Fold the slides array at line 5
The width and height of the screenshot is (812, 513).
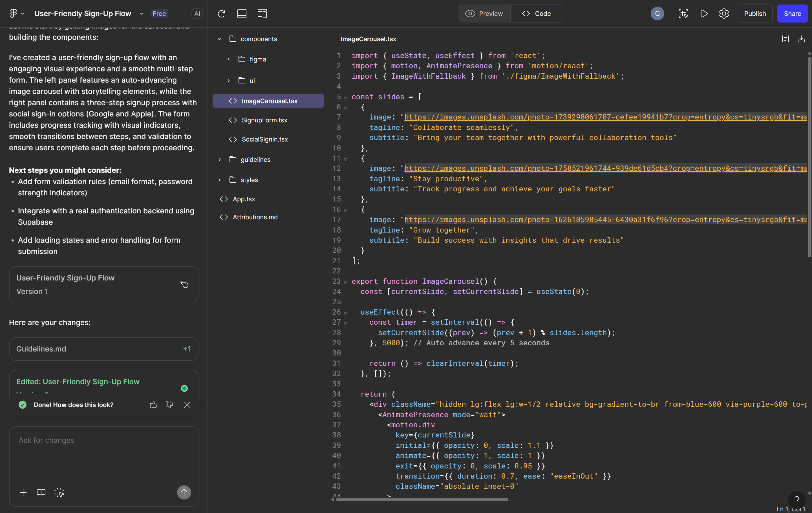(x=345, y=98)
